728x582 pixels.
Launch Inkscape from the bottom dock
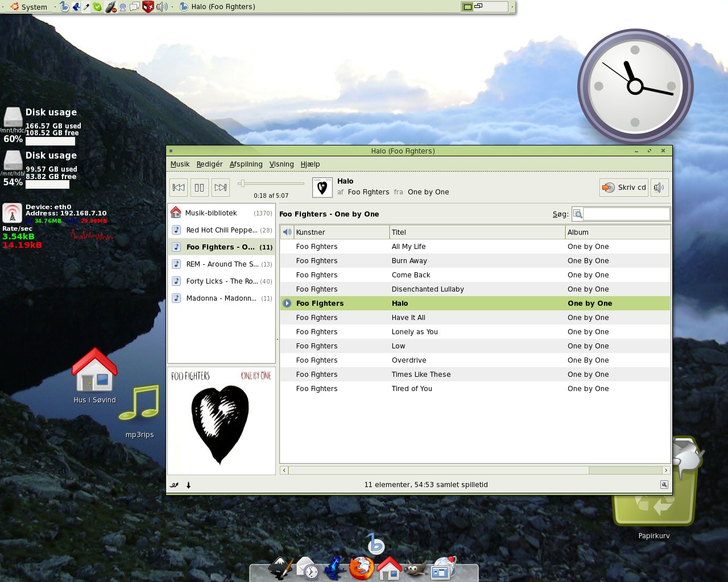[x=280, y=568]
